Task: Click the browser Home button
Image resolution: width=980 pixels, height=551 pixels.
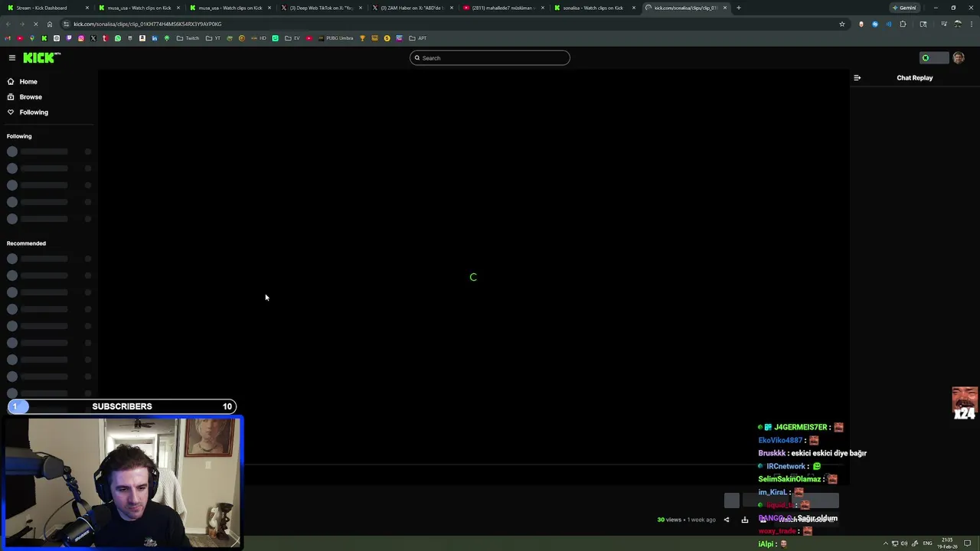Action: (x=50, y=24)
